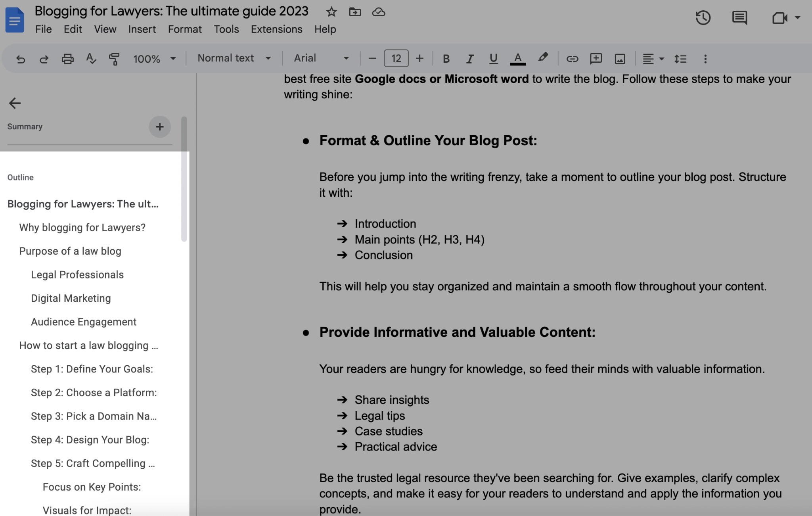Toggle bold formatting

446,59
